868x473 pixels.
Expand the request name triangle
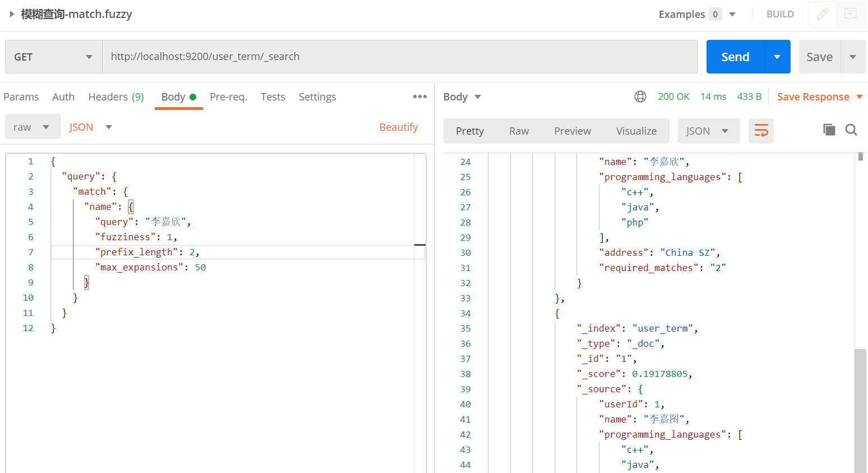[x=12, y=14]
